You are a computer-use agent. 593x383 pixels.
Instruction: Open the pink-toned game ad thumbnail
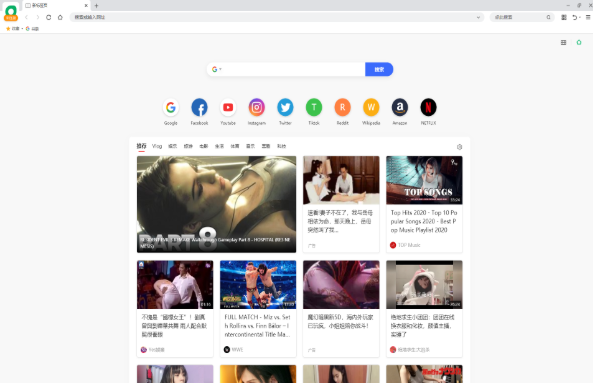tap(341, 284)
